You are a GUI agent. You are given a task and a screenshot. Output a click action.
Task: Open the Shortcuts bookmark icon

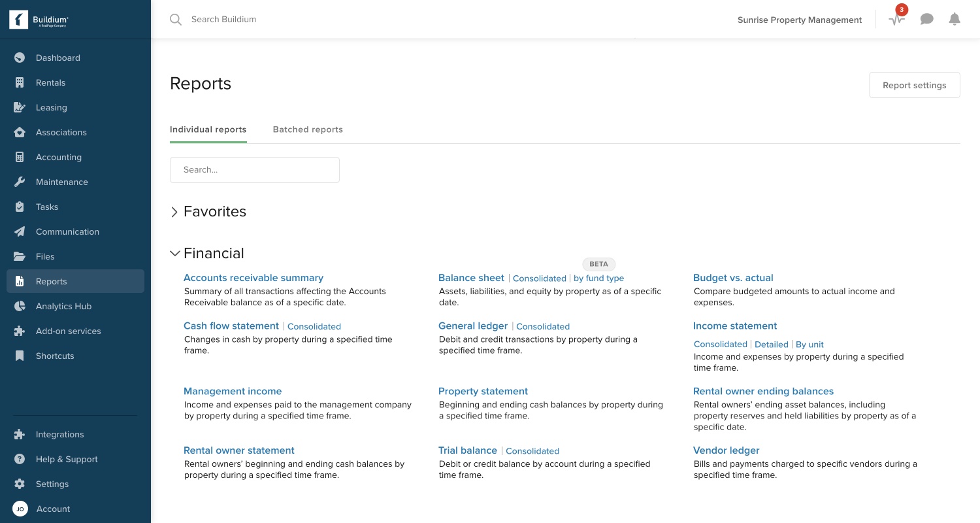click(x=20, y=356)
